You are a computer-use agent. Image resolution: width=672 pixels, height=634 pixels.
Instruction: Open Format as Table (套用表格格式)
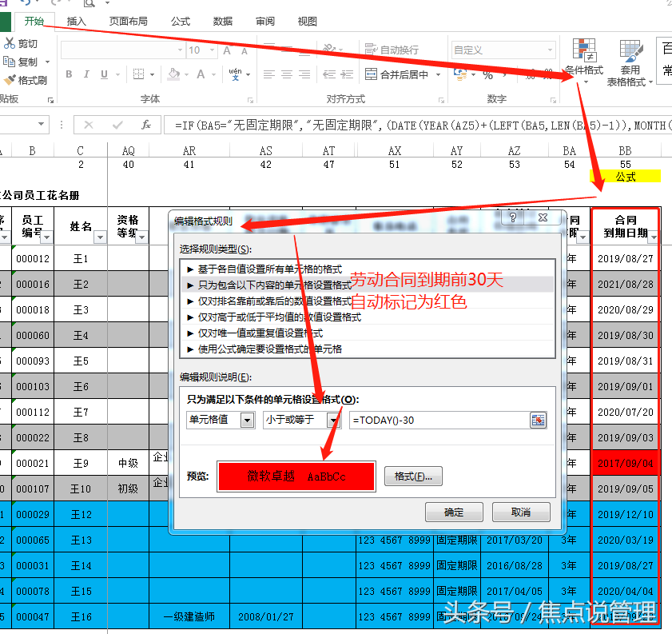pyautogui.click(x=629, y=62)
